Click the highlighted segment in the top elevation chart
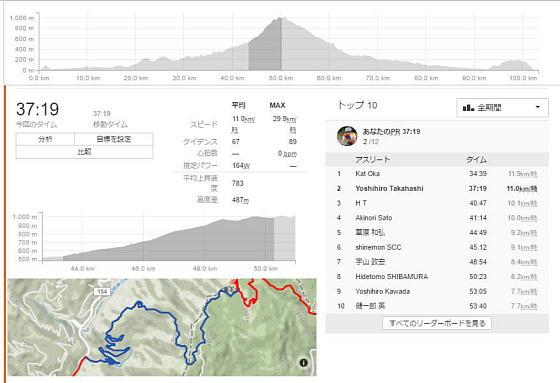The width and height of the screenshot is (560, 383). pyautogui.click(x=265, y=45)
